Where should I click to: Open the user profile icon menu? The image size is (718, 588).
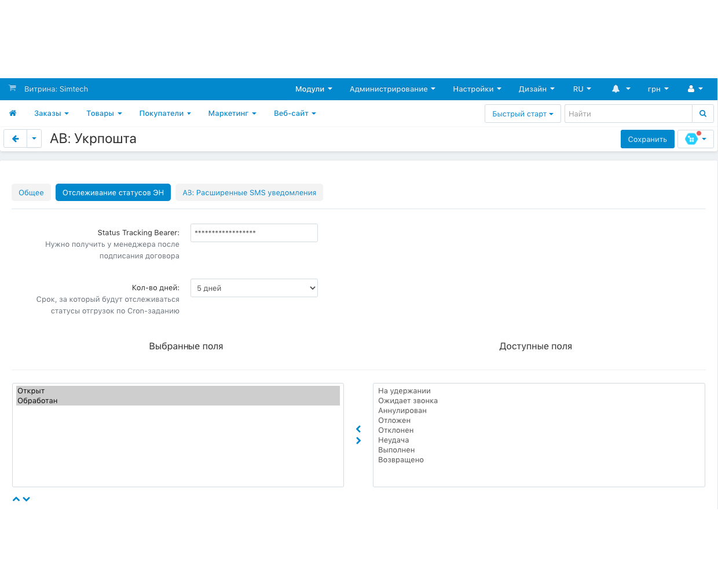click(695, 89)
